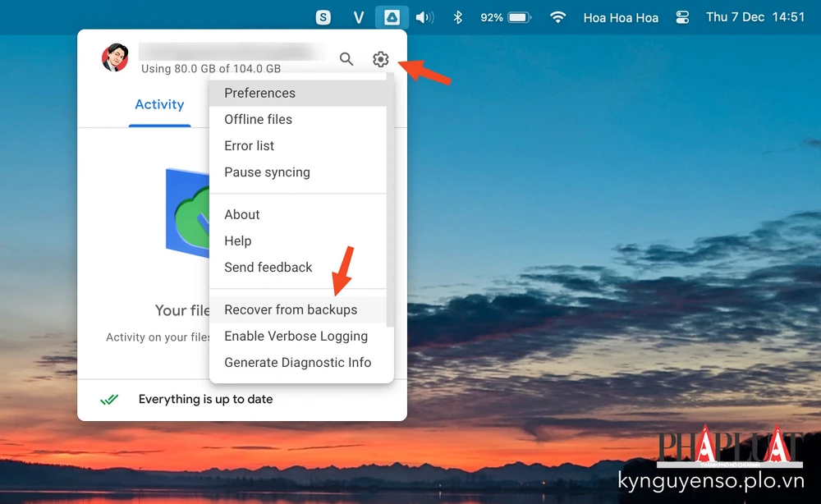Image resolution: width=821 pixels, height=504 pixels.
Task: Open the volume speaker icon
Action: tap(424, 16)
